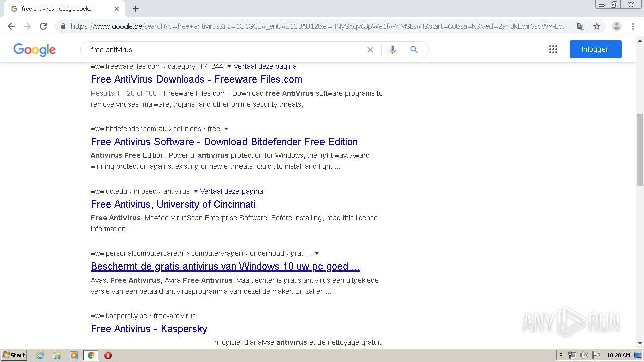
Task: Go back to the previous page
Action: point(11,26)
